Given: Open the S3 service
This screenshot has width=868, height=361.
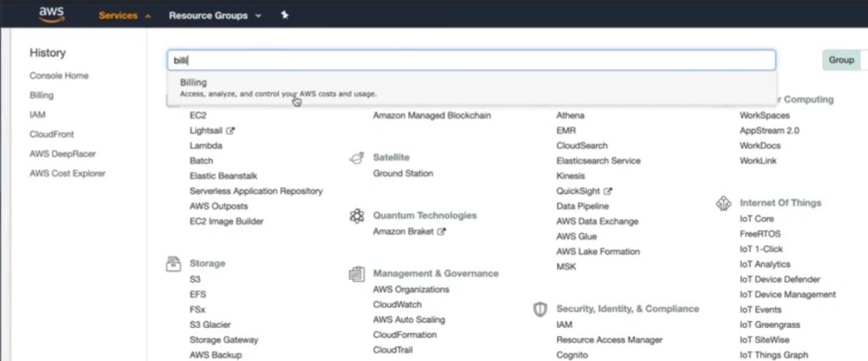Looking at the screenshot, I should (x=195, y=280).
